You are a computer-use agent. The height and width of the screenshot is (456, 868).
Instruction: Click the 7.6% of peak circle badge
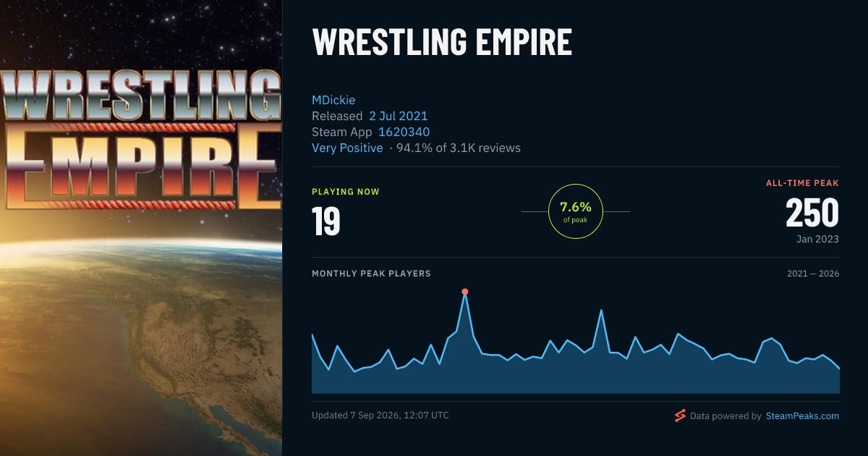576,211
